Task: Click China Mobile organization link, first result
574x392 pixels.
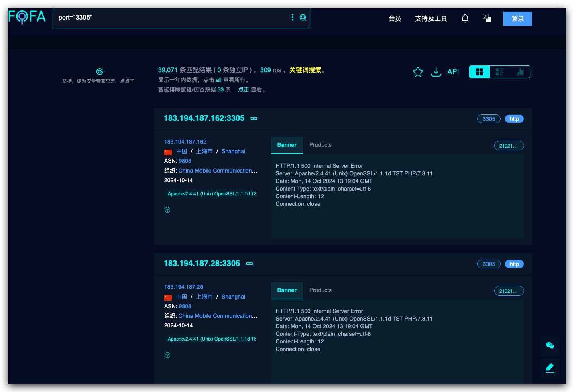Action: pyautogui.click(x=218, y=171)
